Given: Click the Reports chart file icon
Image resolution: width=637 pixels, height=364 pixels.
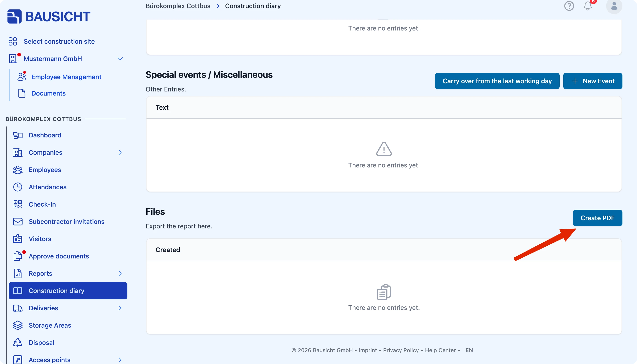Looking at the screenshot, I should (18, 273).
